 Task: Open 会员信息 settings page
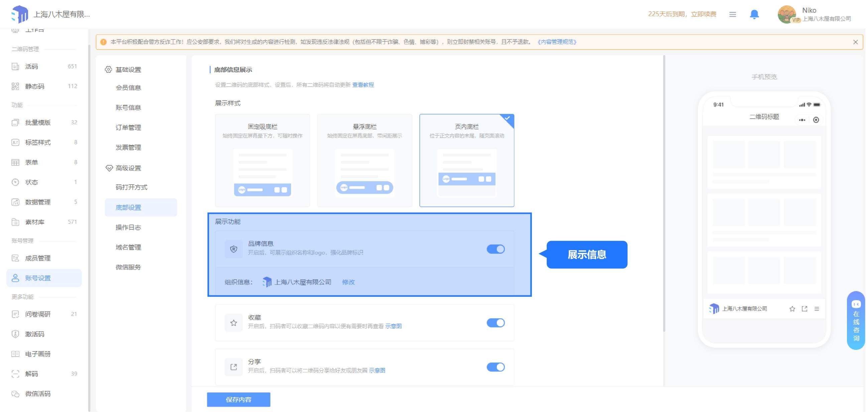point(128,88)
